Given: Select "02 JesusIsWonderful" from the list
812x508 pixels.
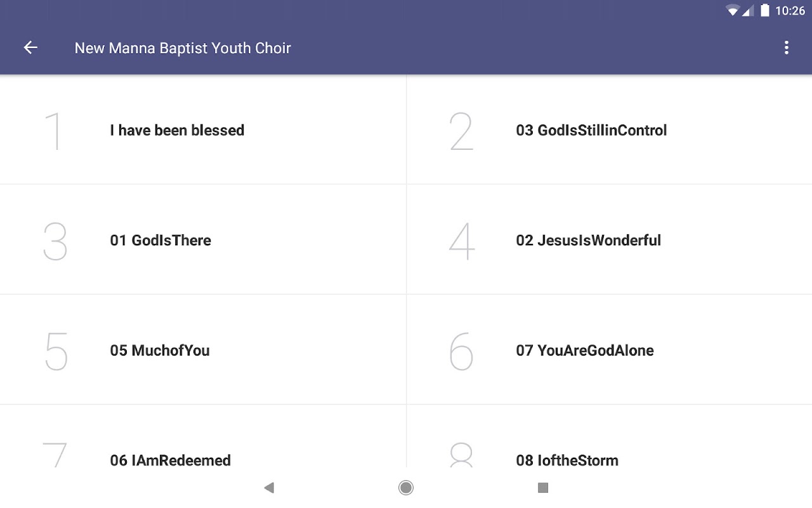Looking at the screenshot, I should click(588, 240).
